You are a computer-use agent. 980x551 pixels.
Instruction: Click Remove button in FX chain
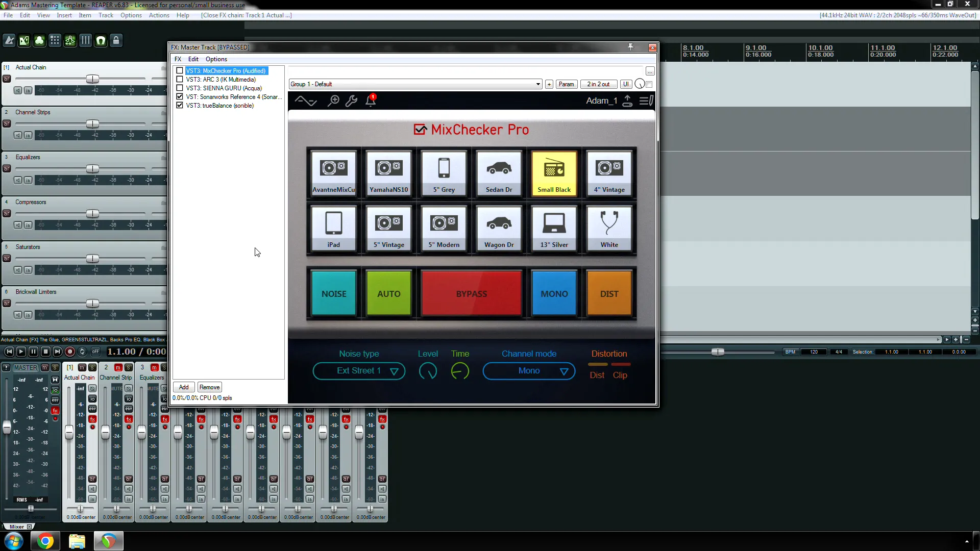[x=209, y=387]
